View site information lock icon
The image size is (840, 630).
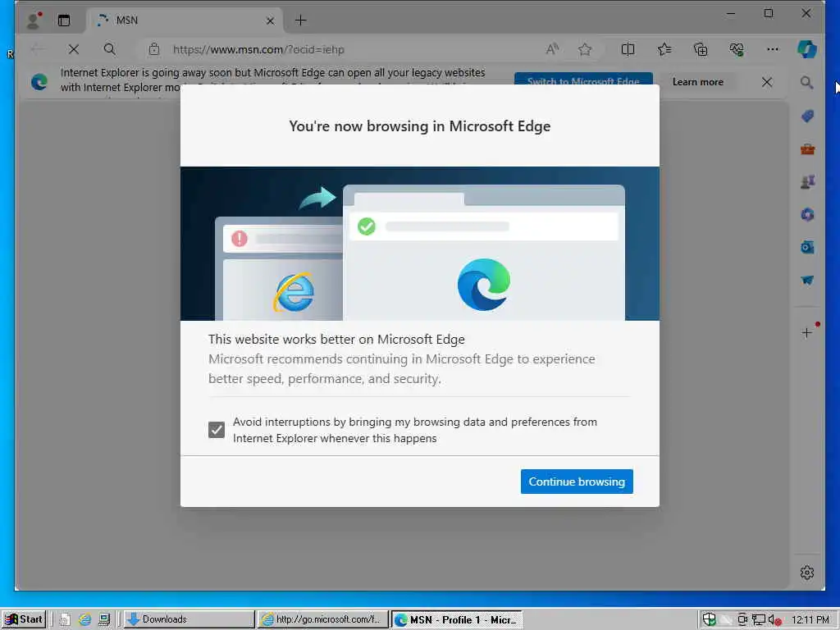(x=154, y=49)
